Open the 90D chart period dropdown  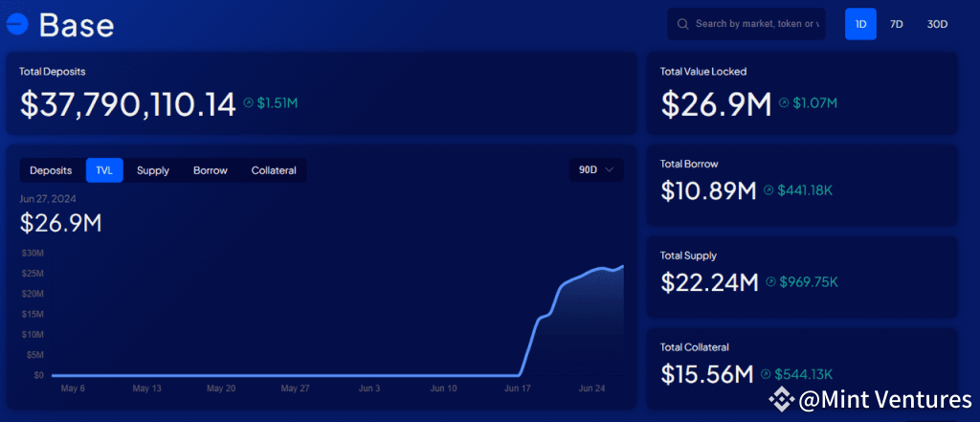click(596, 170)
